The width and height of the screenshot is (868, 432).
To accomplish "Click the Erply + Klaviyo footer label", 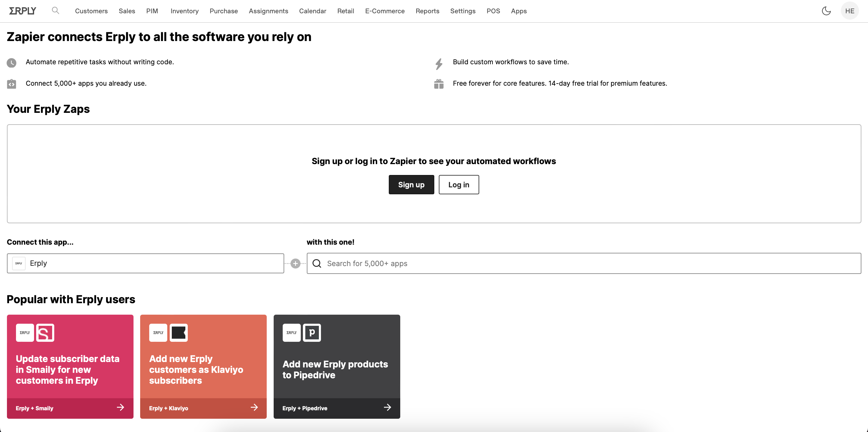I will pyautogui.click(x=168, y=408).
